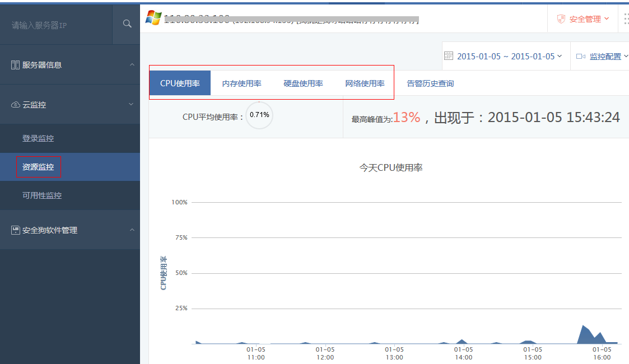
Task: Click the 服务器信息 server icon
Action: click(15, 65)
